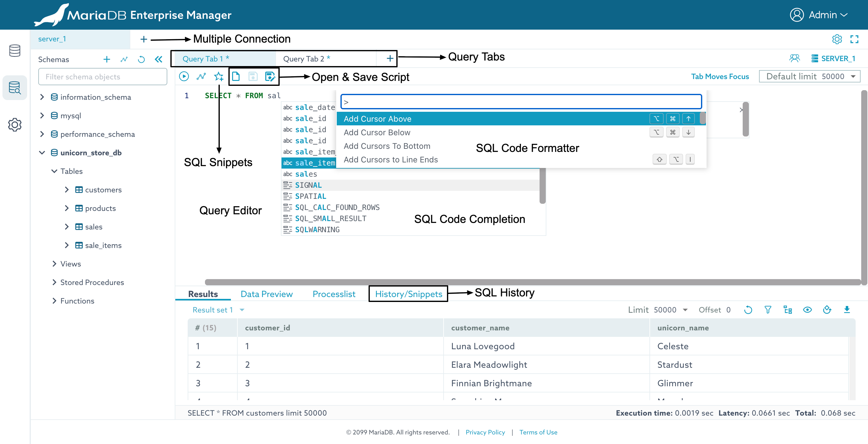Click the open script file icon

236,77
